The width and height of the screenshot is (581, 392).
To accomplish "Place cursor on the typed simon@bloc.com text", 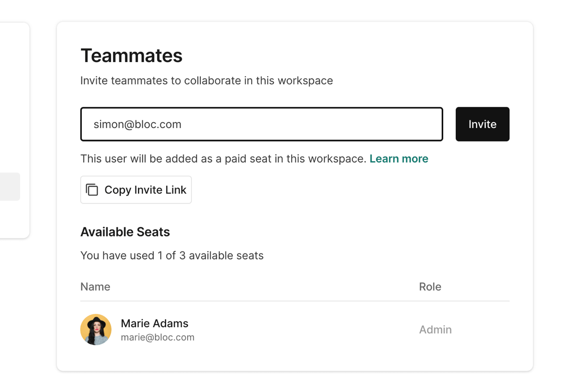I will tap(137, 124).
